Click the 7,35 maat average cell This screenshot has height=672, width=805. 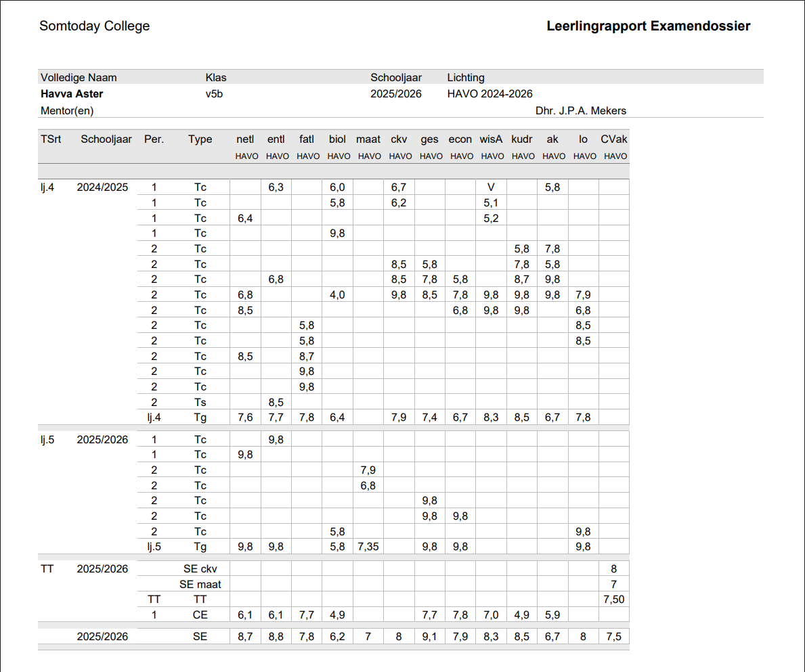[368, 547]
